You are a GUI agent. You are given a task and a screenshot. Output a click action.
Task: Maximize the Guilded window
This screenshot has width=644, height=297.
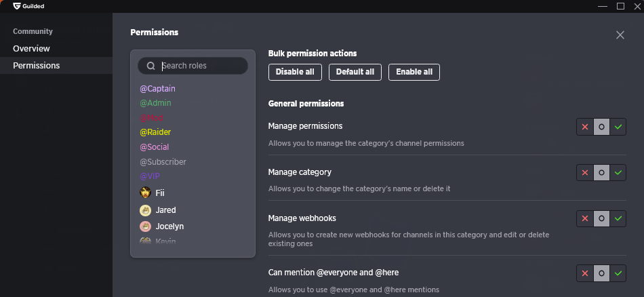pos(620,6)
